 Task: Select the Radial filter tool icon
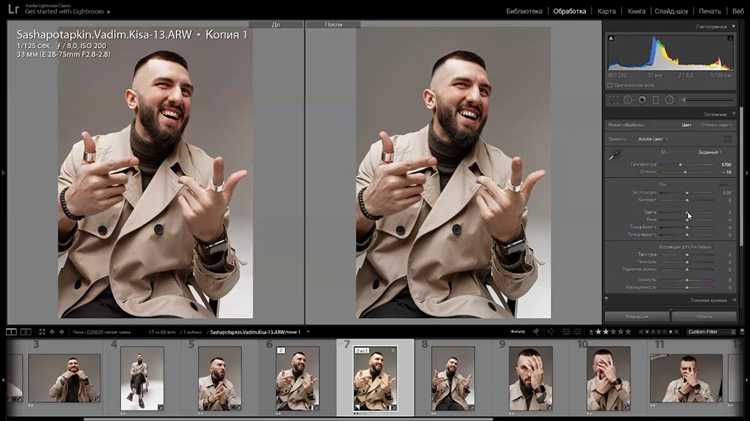pyautogui.click(x=670, y=100)
